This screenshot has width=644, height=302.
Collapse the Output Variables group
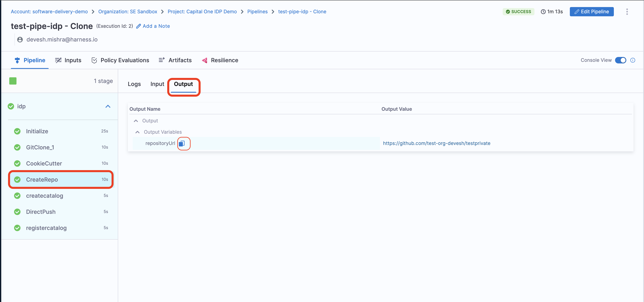pos(137,132)
